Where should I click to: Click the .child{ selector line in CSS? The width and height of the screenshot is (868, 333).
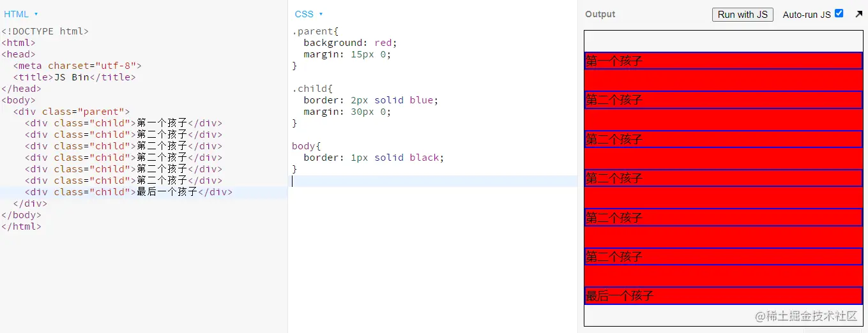312,89
